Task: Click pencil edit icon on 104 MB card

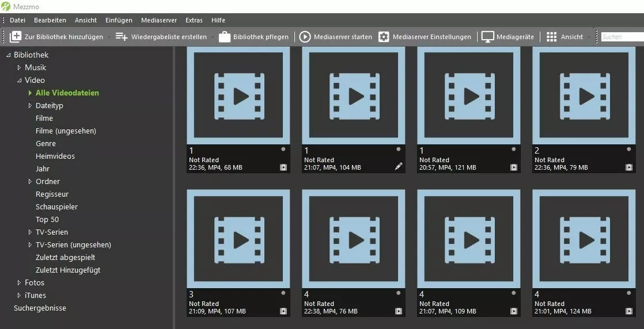Action: coord(399,166)
